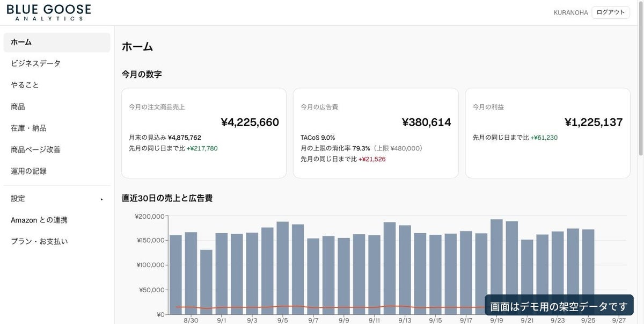Click the +¥21,526 ad spend difference

[x=372, y=159]
